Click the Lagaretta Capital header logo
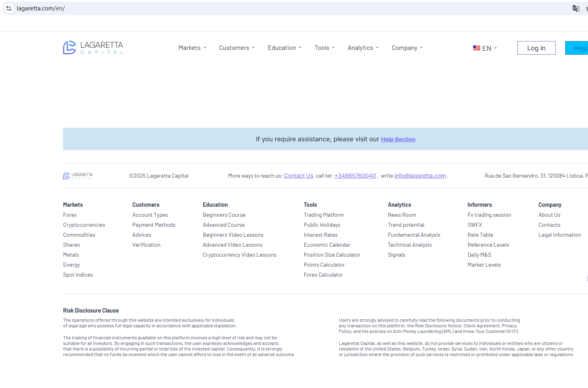This screenshot has width=588, height=388. (x=93, y=48)
